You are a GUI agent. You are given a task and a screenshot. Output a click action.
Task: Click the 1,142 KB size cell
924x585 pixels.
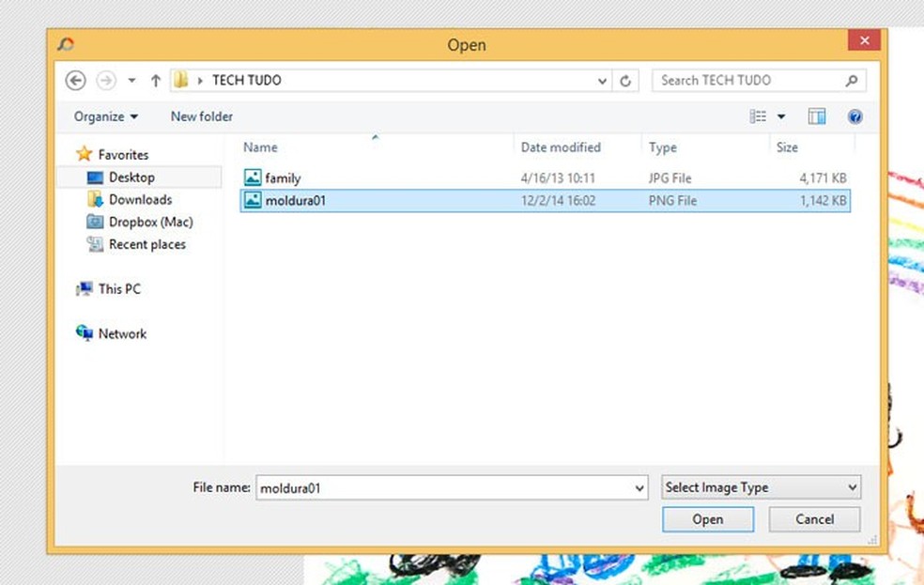pyautogui.click(x=823, y=201)
